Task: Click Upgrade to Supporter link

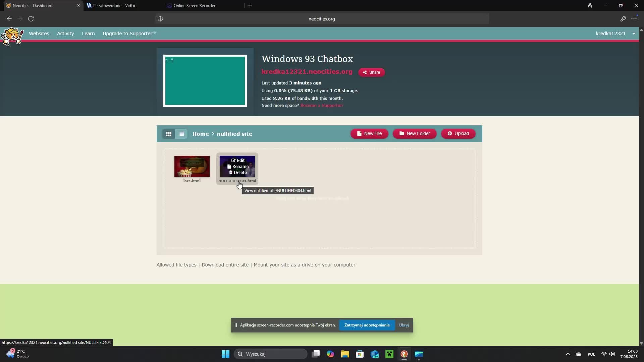Action: coord(129,34)
